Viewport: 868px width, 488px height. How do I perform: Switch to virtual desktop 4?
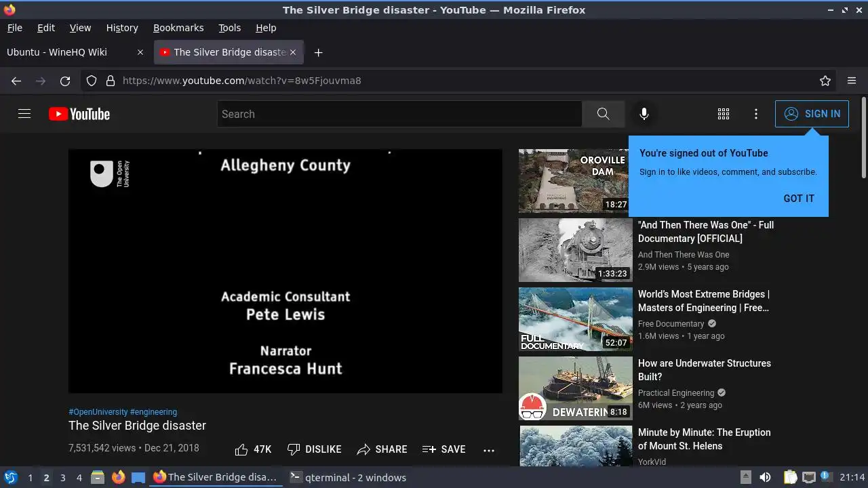coord(79,478)
